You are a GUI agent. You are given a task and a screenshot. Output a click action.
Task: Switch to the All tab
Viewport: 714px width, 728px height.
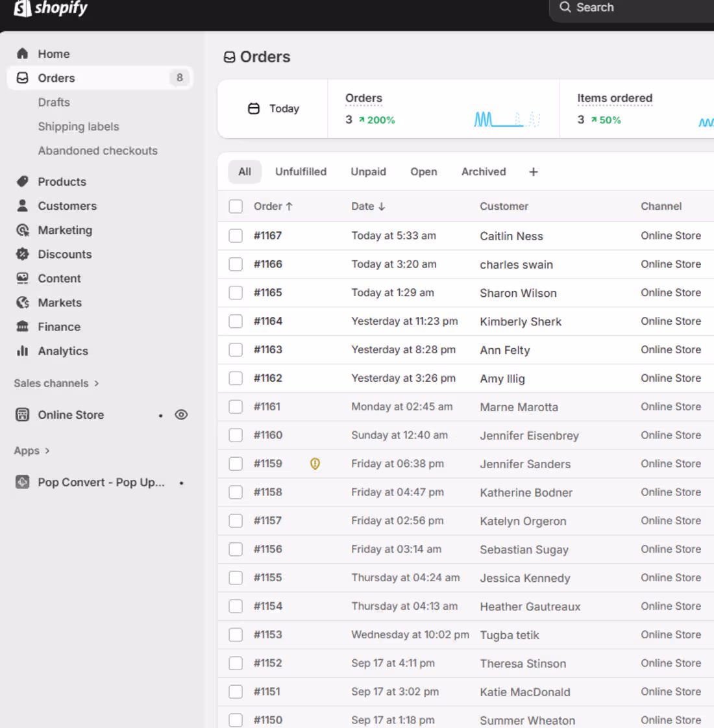[x=245, y=172]
